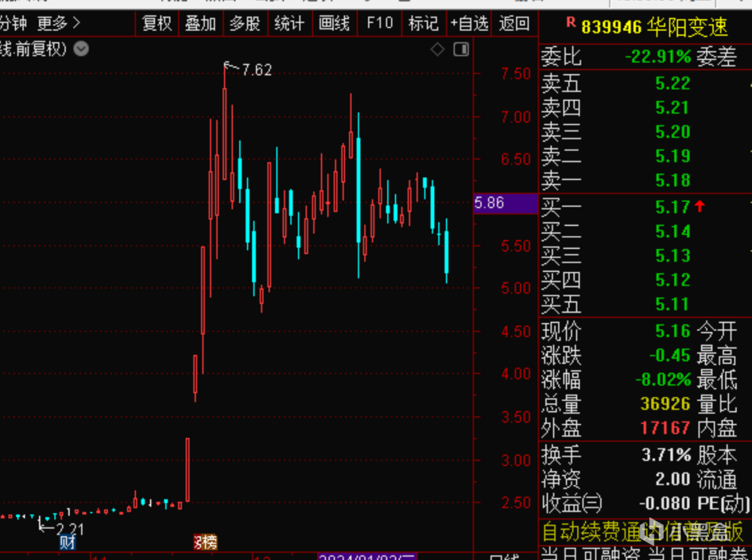752x560 pixels.
Task: Toggle the side panel layout icon
Action: click(461, 49)
